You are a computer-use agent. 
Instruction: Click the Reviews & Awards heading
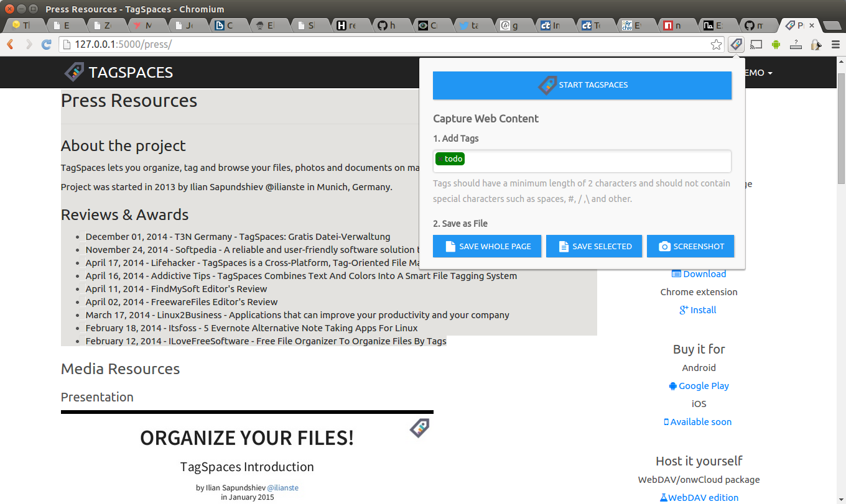click(124, 215)
